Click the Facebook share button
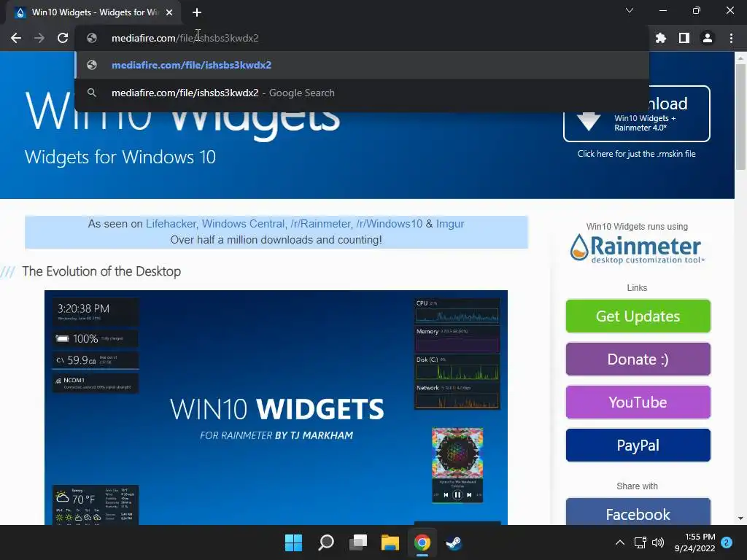Image resolution: width=747 pixels, height=560 pixels. click(638, 512)
